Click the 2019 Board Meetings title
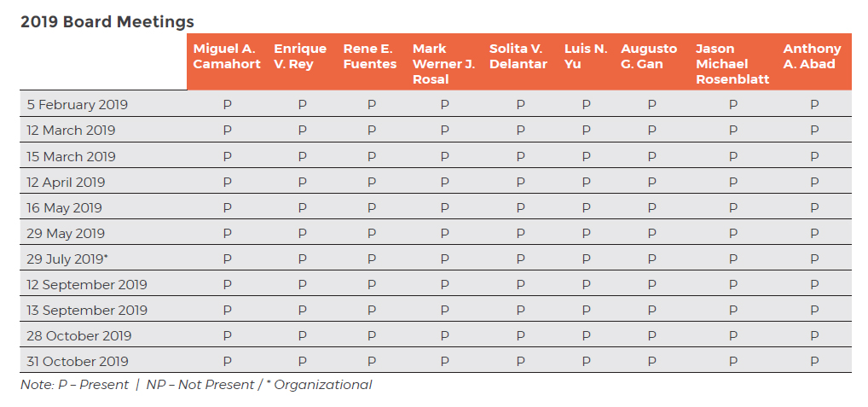Viewport: 868px width, 407px height. (x=107, y=22)
